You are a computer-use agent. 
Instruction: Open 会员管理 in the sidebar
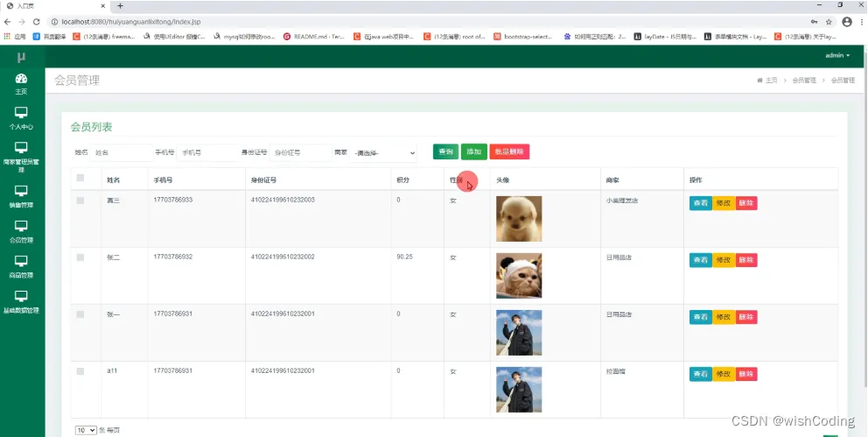coord(22,231)
